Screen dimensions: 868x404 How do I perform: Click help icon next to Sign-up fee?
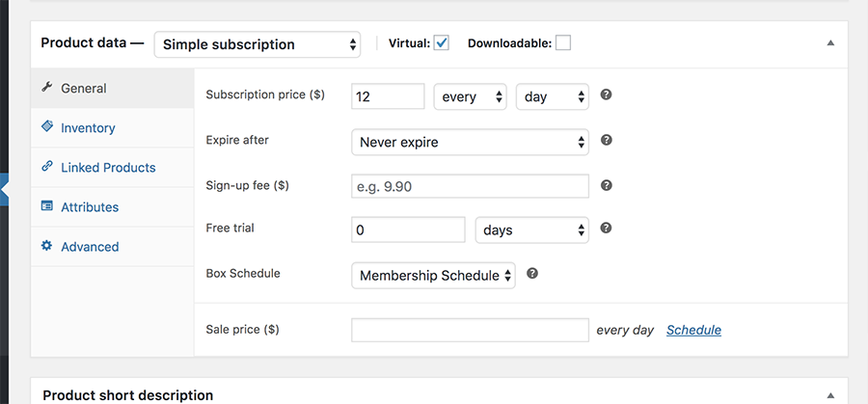[607, 185]
